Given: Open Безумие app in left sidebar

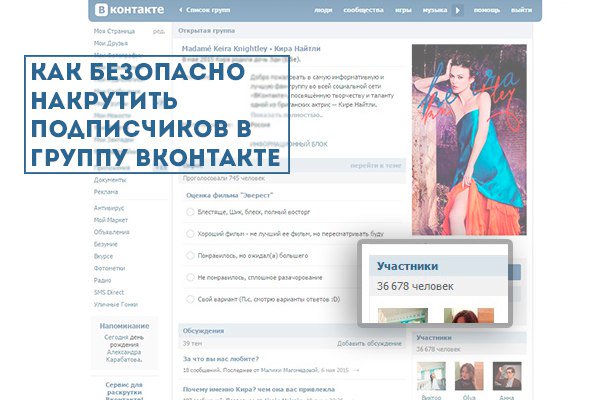Looking at the screenshot, I should pyautogui.click(x=106, y=244).
